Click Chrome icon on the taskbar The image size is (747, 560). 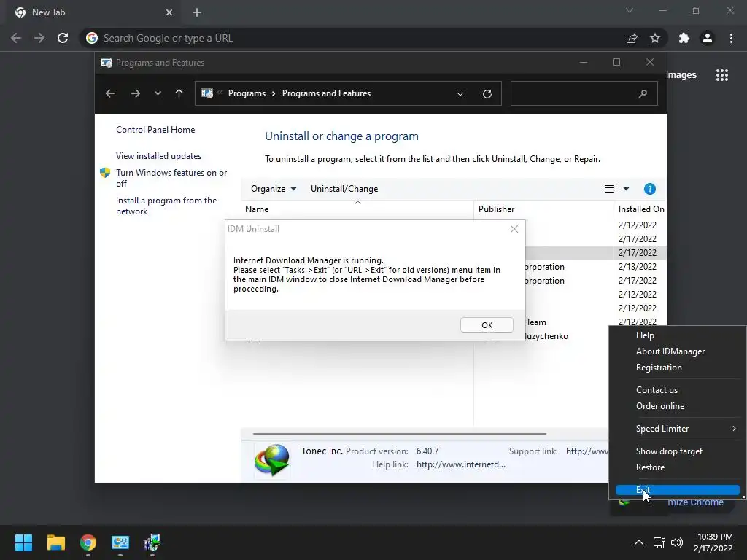click(88, 542)
